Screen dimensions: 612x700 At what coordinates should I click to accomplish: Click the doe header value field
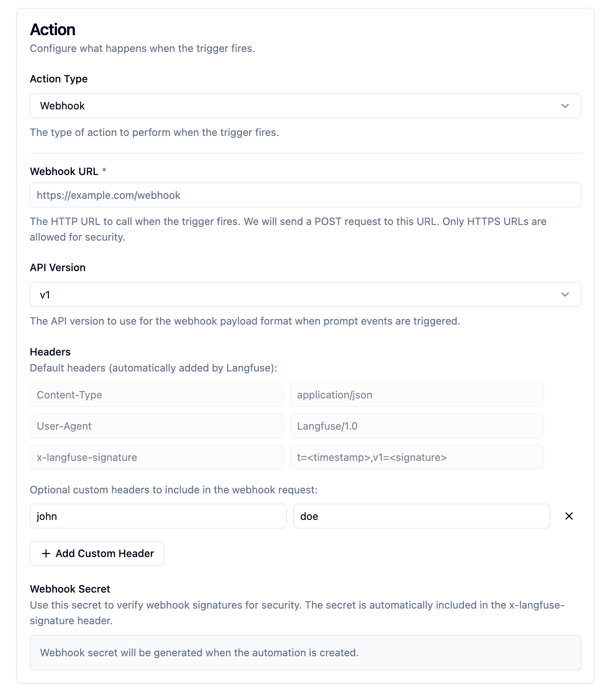[421, 516]
